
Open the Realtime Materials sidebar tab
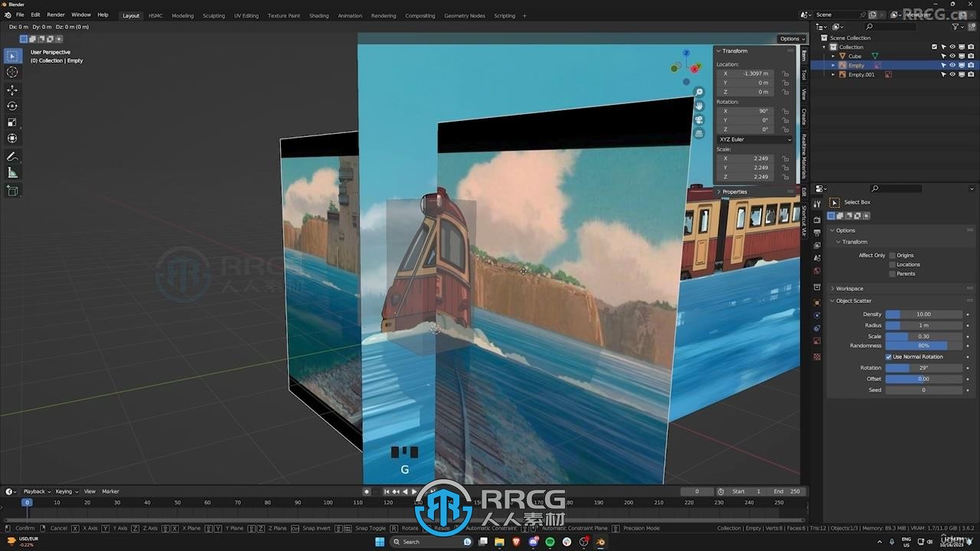coord(804,155)
